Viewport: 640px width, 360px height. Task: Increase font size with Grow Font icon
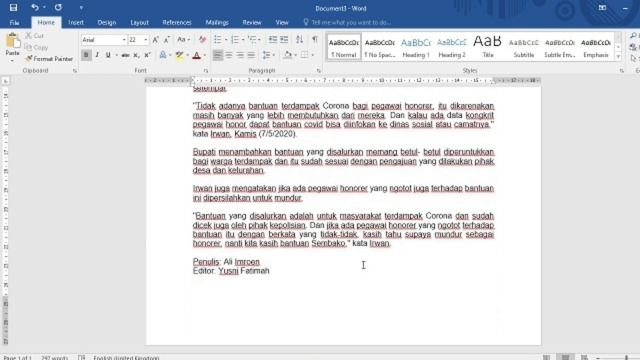pyautogui.click(x=156, y=40)
